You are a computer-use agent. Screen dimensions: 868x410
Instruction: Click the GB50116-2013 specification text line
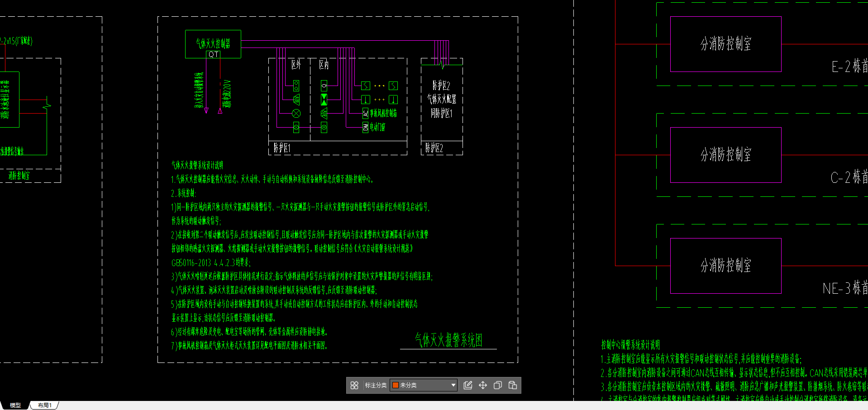pyautogui.click(x=211, y=262)
